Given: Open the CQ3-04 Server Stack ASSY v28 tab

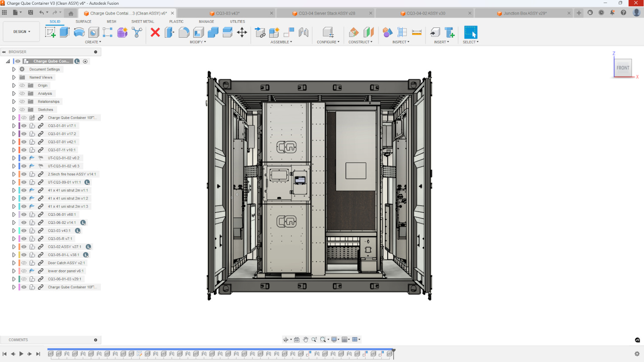Looking at the screenshot, I should click(x=327, y=13).
